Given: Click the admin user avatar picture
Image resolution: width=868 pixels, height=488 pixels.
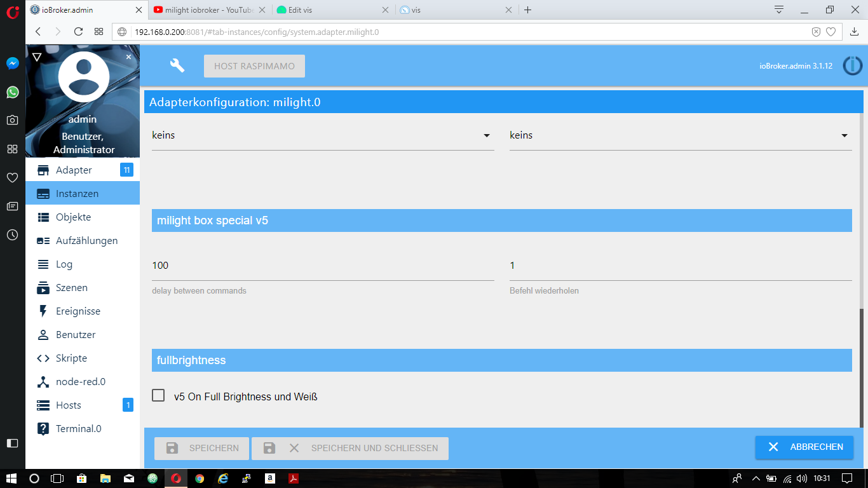Looking at the screenshot, I should tap(83, 77).
